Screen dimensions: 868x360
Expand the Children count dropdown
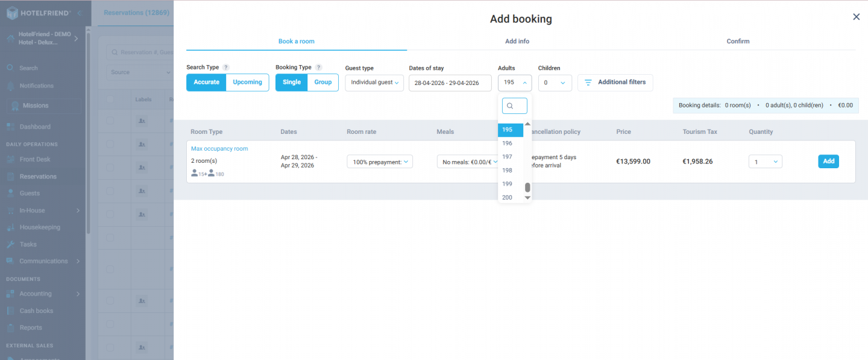point(554,82)
